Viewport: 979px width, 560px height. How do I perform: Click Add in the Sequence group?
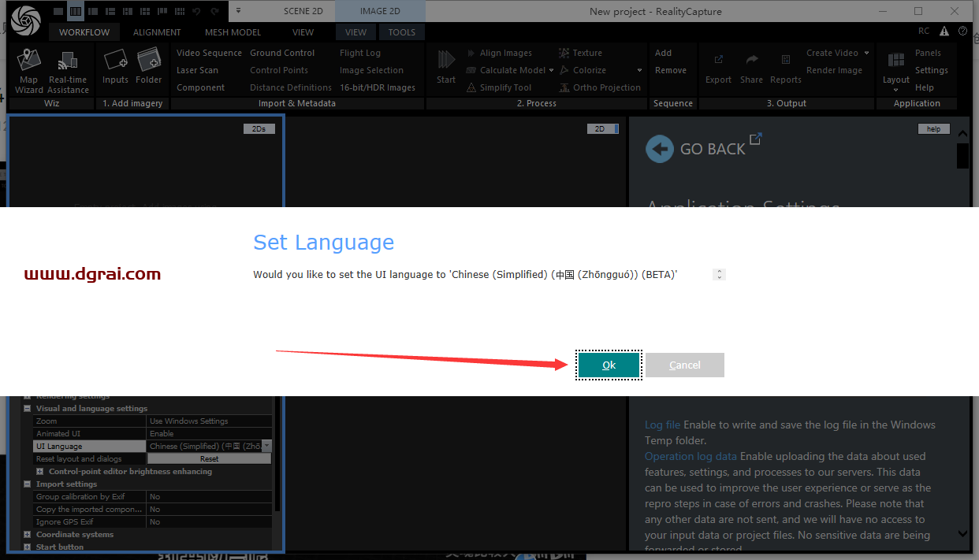[663, 53]
